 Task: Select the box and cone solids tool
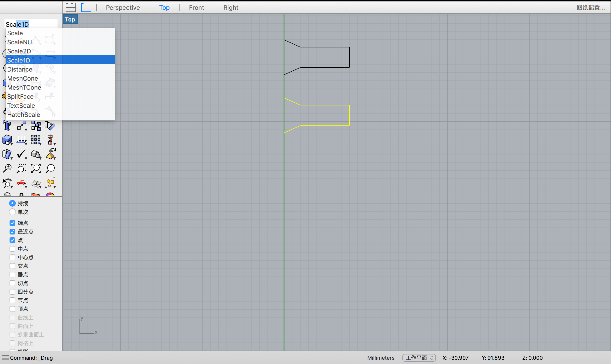point(36,155)
